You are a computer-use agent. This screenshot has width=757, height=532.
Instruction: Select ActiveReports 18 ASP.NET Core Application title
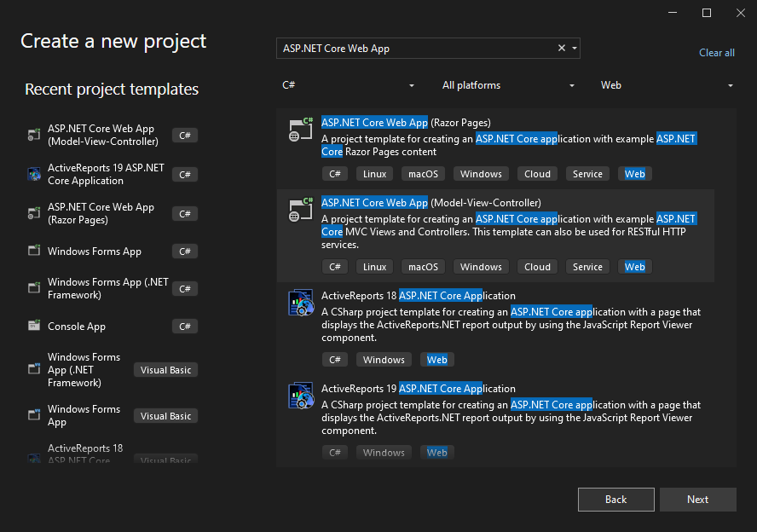419,296
